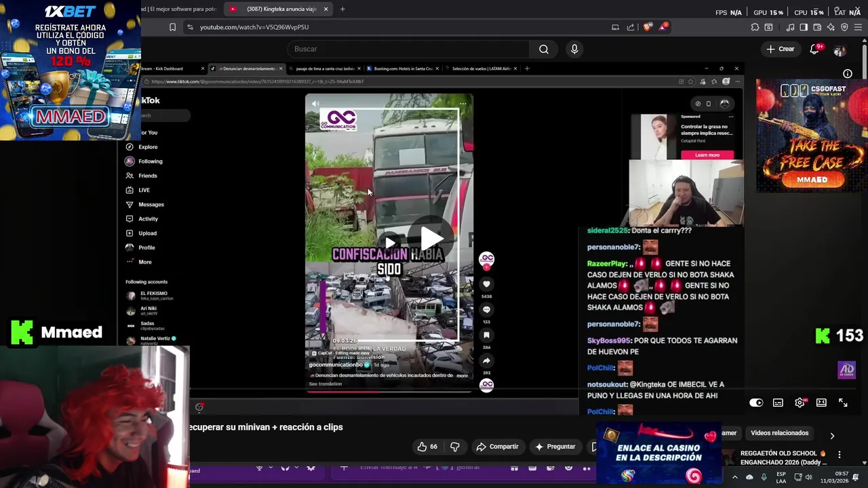868x488 pixels.
Task: Switch to 'El mejor software' browser tab
Action: [180, 9]
